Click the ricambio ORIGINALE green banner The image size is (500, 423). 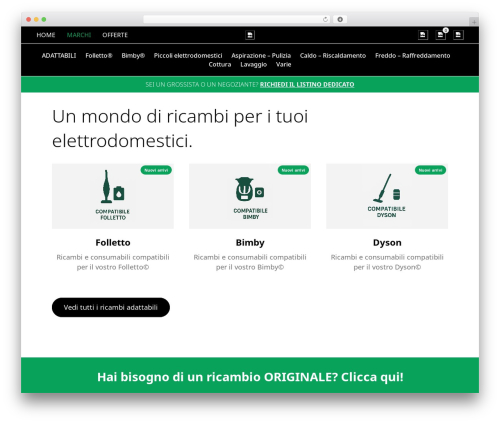(x=250, y=376)
